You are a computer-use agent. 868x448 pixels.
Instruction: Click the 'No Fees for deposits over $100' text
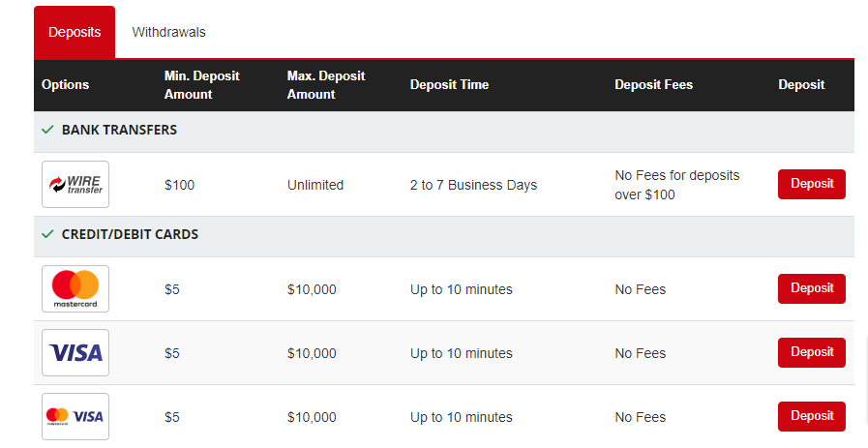point(677,185)
